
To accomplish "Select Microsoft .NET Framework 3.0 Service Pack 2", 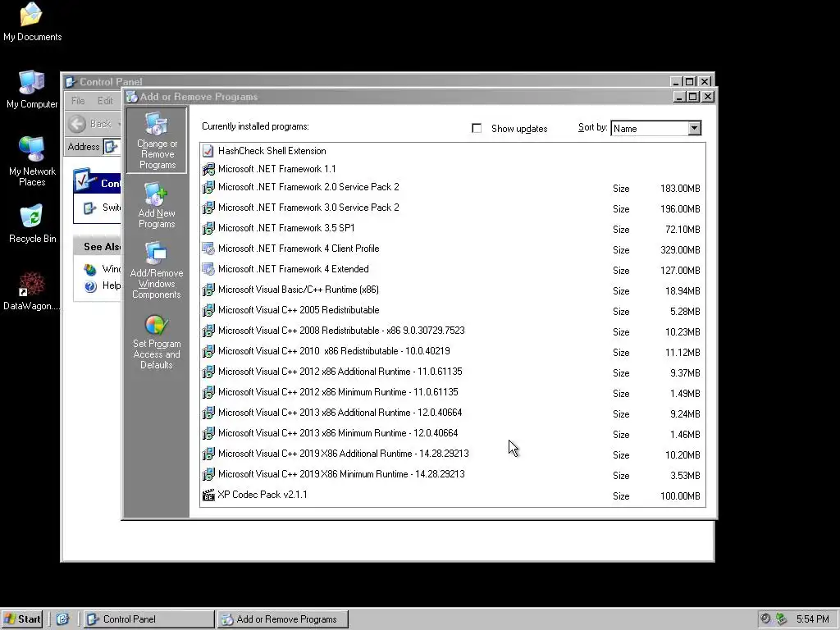I will click(453, 208).
